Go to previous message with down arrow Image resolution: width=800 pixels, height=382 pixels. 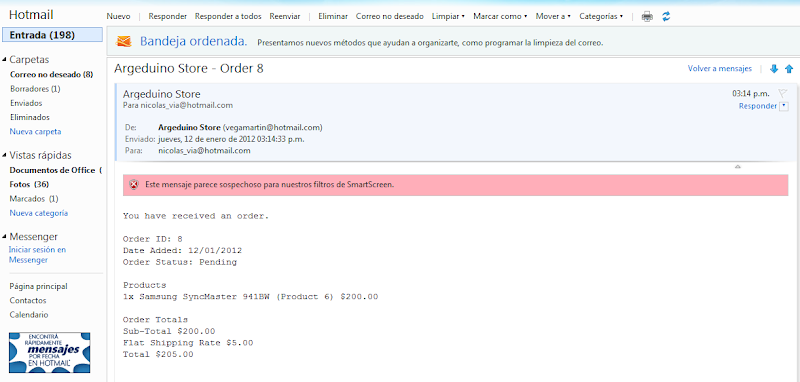pyautogui.click(x=774, y=69)
